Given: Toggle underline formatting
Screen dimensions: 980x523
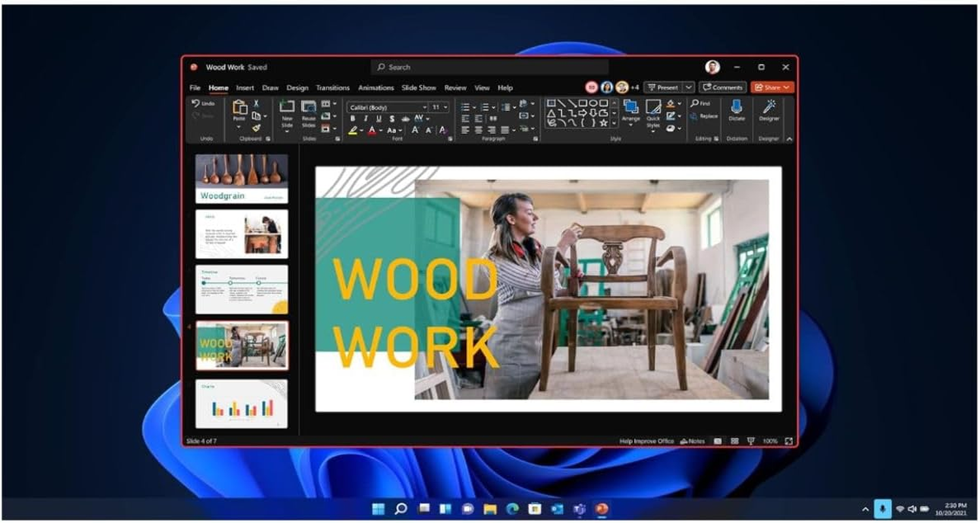Looking at the screenshot, I should pyautogui.click(x=379, y=118).
